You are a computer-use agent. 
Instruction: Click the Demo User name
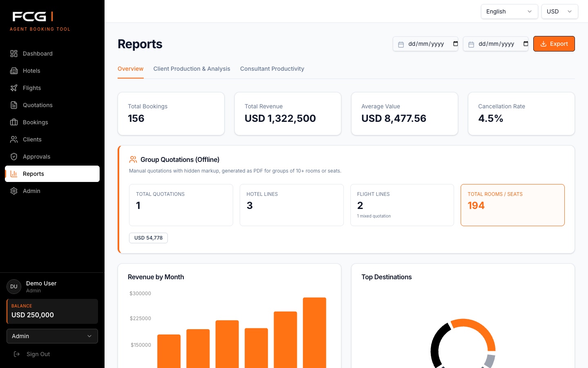(x=41, y=283)
